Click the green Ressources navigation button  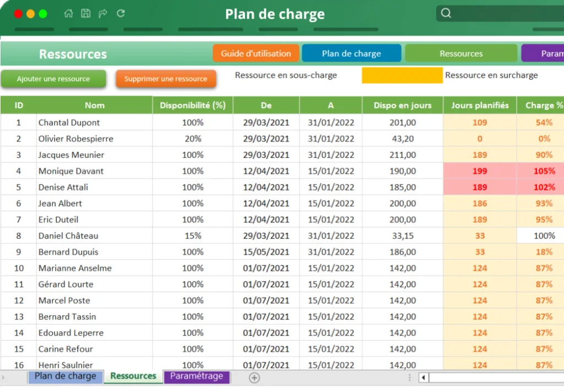[461, 53]
